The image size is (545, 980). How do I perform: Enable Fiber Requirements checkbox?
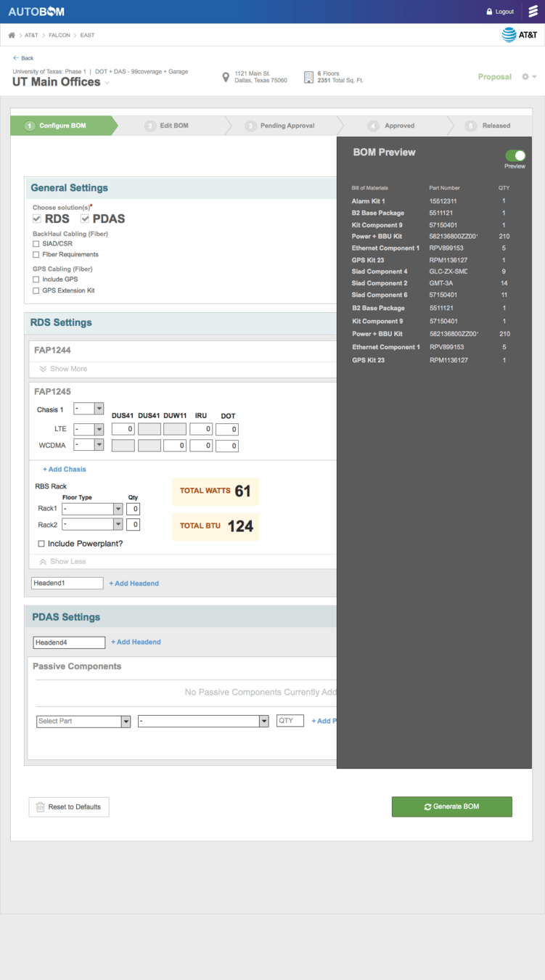tap(36, 255)
